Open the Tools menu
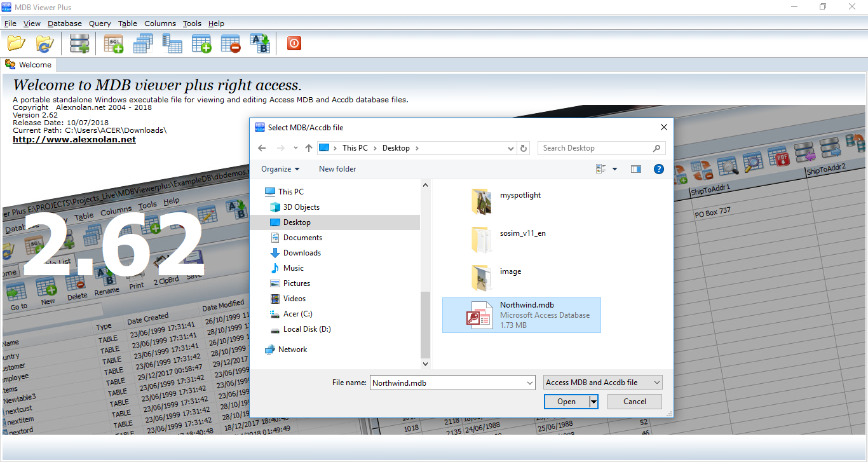 point(192,24)
